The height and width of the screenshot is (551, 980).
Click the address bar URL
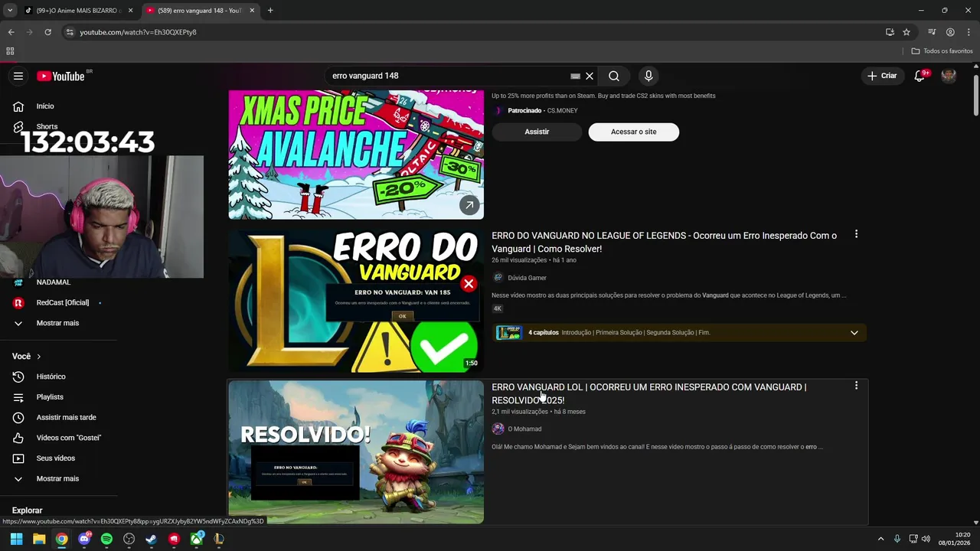pyautogui.click(x=138, y=32)
